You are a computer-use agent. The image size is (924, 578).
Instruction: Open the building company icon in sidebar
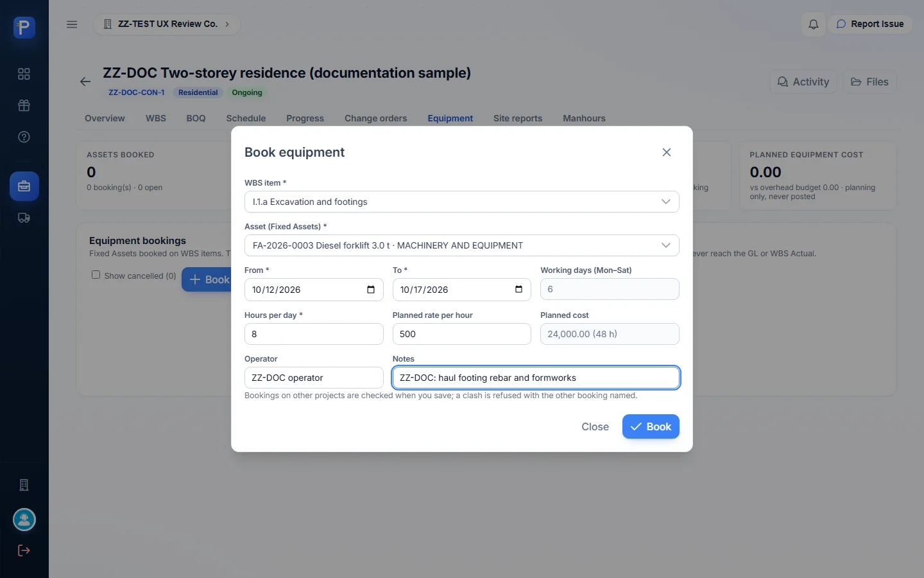[24, 485]
